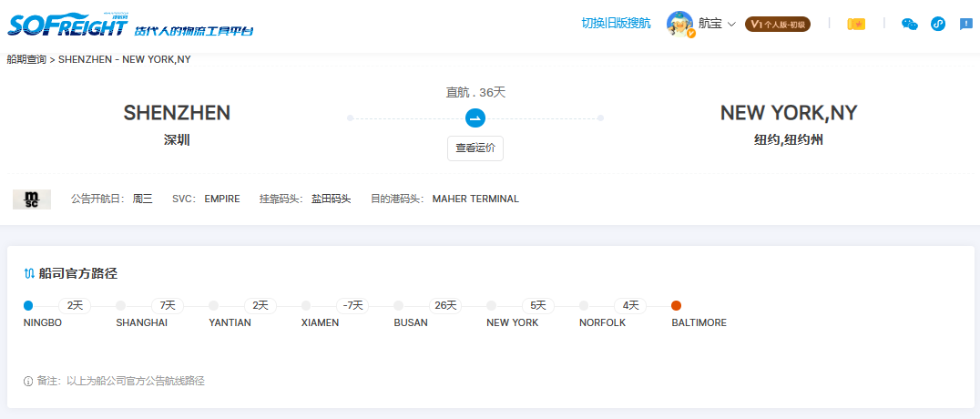
Task: Select the NINGBO route stop marker
Action: pos(28,306)
